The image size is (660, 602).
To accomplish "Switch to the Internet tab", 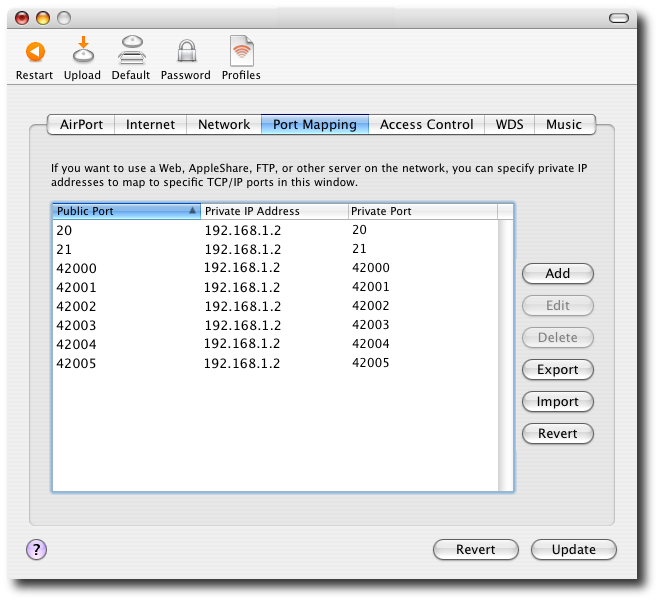I will (x=150, y=125).
